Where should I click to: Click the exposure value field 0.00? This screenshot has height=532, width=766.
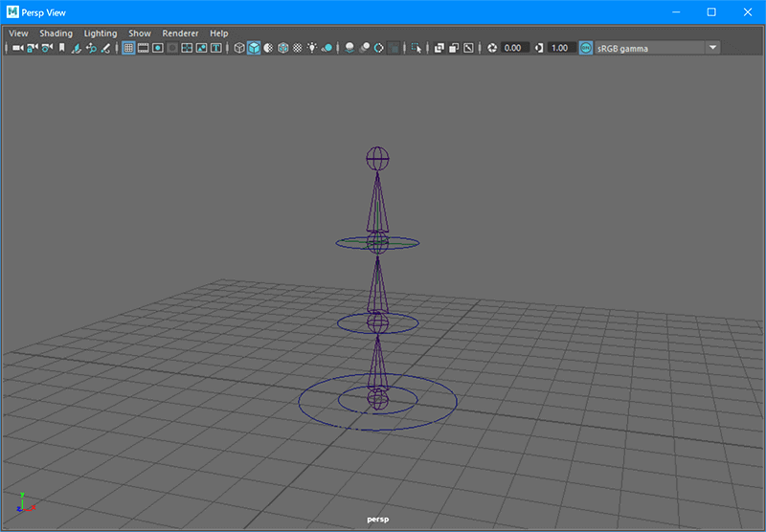point(515,48)
